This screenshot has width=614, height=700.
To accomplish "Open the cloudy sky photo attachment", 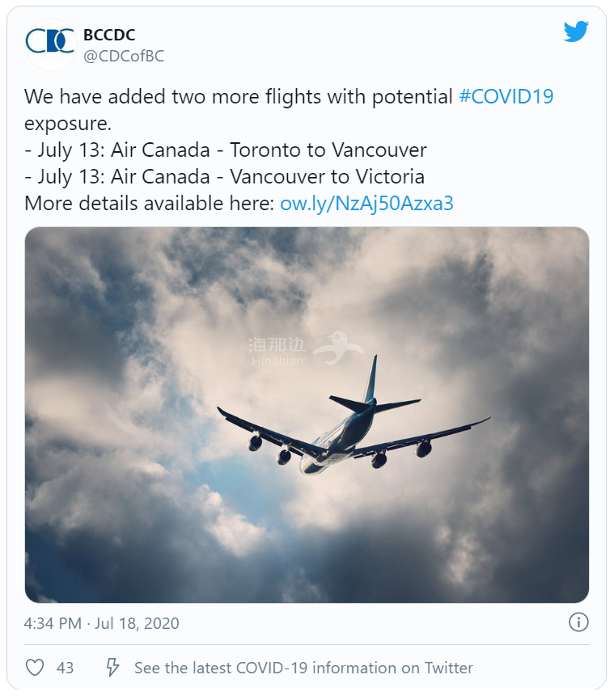I will pos(307,415).
